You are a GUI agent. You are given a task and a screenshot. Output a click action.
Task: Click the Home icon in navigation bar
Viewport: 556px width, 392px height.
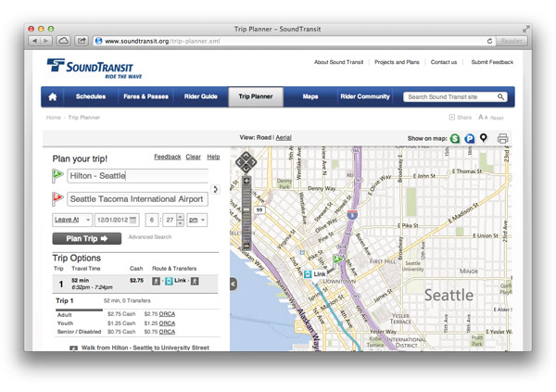click(x=53, y=96)
